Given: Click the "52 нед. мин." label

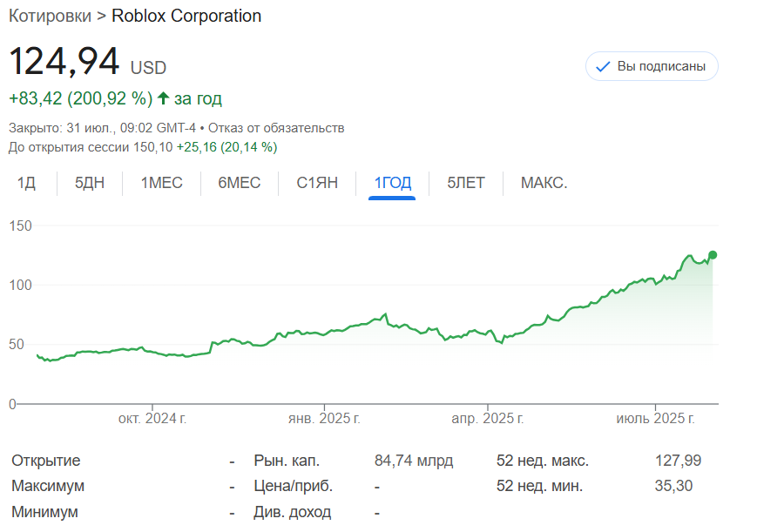Looking at the screenshot, I should tap(540, 486).
